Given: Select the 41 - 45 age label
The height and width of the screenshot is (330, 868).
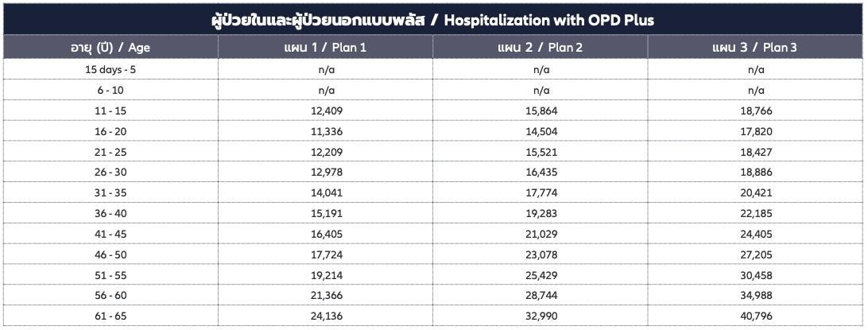Looking at the screenshot, I should (x=110, y=235).
